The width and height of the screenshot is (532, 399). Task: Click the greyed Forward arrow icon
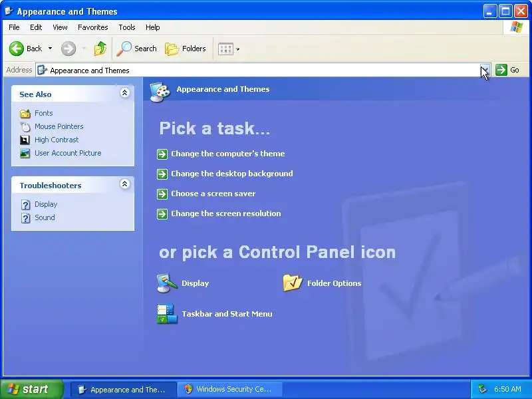(x=68, y=49)
